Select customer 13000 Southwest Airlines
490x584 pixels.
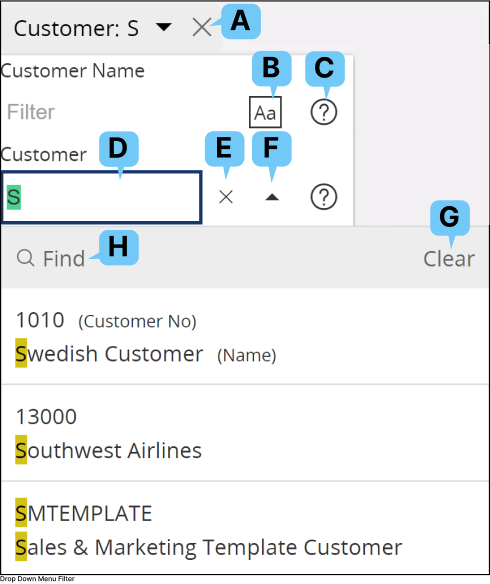[x=245, y=433]
